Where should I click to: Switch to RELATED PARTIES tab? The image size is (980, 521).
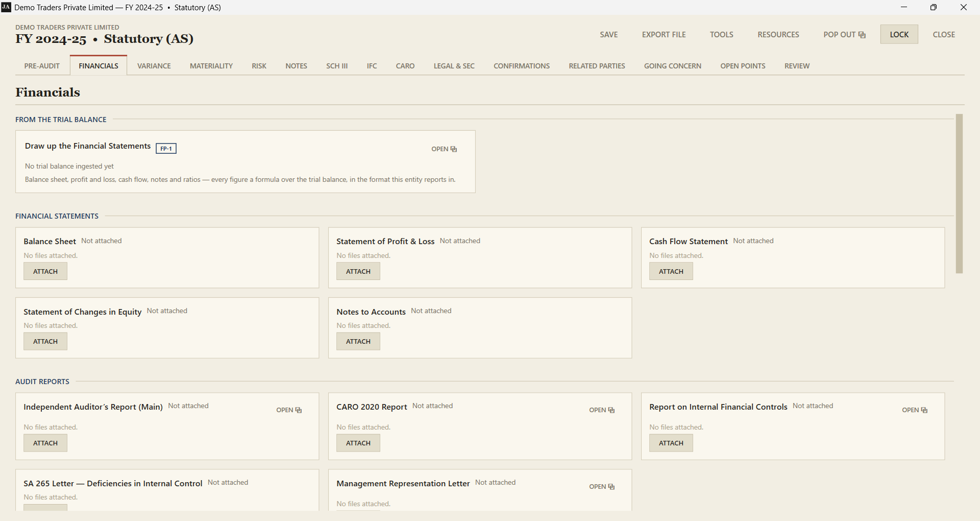tap(597, 66)
